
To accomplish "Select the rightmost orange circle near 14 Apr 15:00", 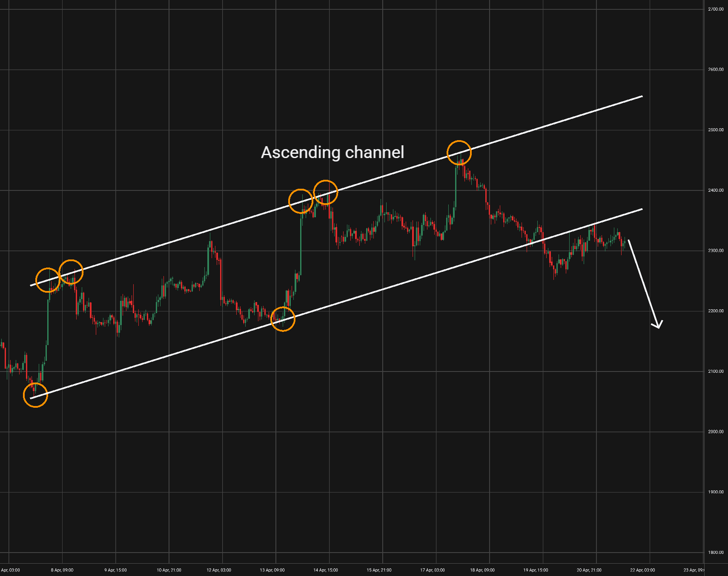I will coord(326,192).
